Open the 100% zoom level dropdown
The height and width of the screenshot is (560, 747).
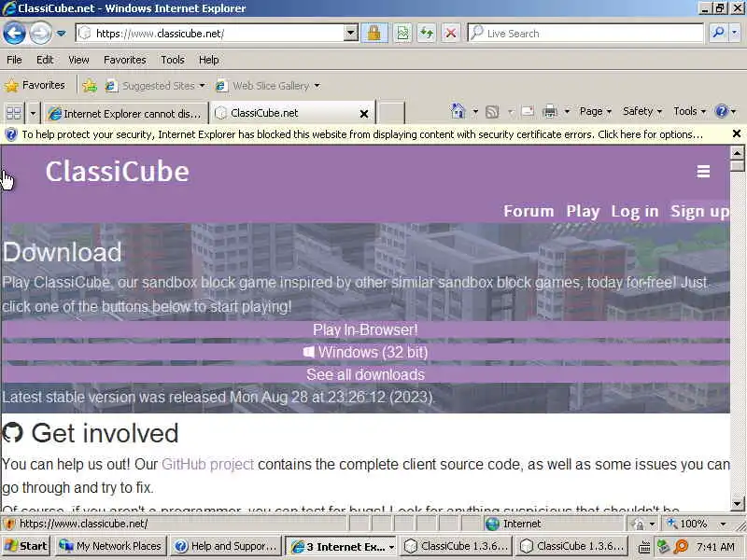coord(722,524)
